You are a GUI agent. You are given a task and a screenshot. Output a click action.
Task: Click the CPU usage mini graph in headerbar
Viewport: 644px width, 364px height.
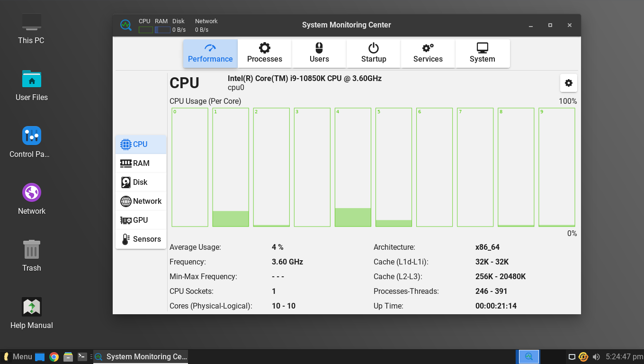click(x=145, y=29)
